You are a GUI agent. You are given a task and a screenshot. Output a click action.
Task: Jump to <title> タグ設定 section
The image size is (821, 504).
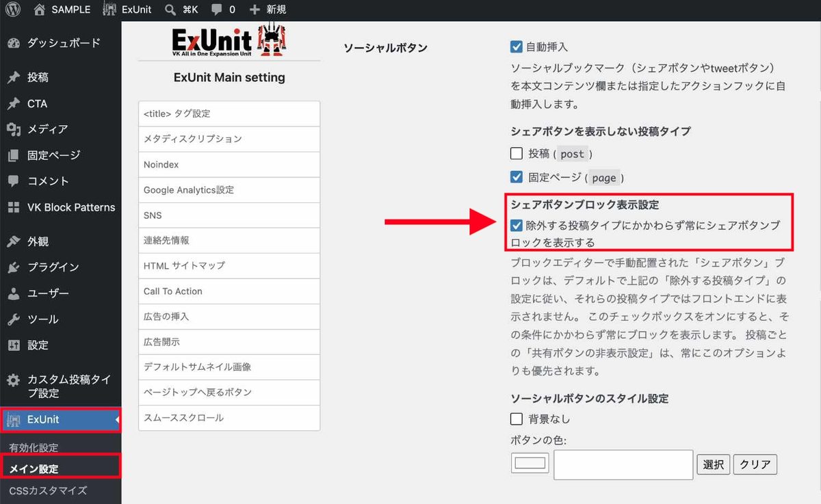229,114
